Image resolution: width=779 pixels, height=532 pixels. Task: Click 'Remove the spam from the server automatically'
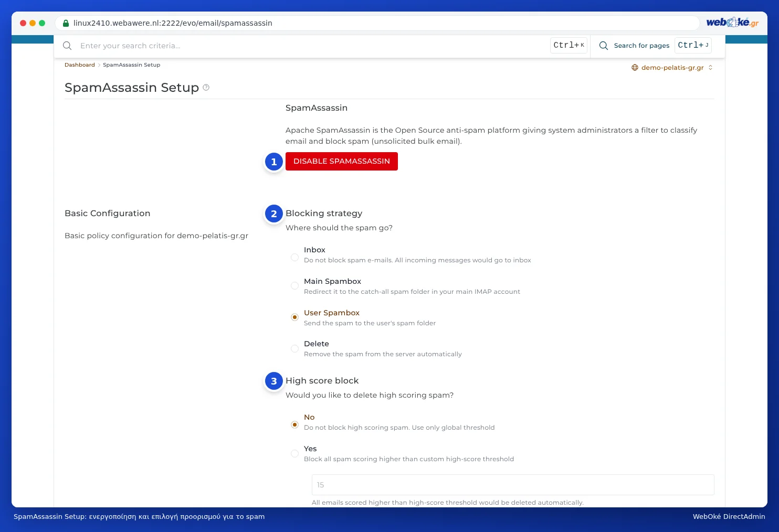click(383, 354)
